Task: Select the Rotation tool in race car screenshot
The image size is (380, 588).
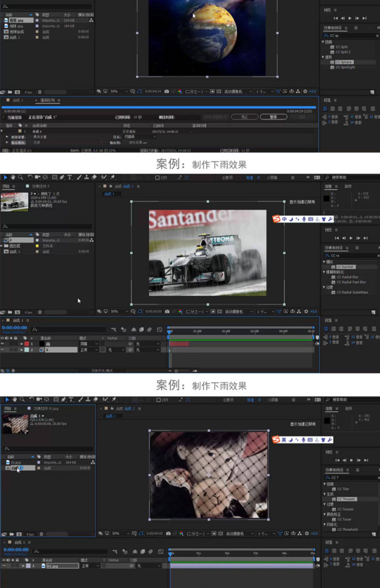Action: pyautogui.click(x=30, y=177)
